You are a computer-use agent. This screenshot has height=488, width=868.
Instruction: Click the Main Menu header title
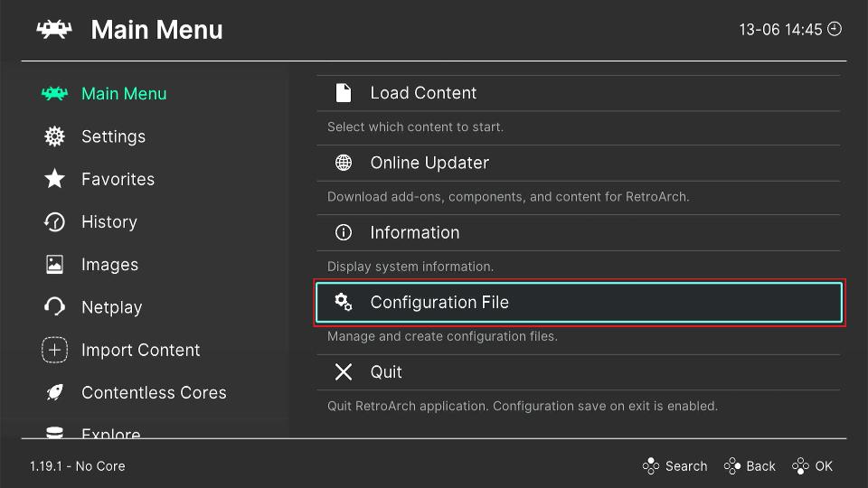(x=156, y=29)
